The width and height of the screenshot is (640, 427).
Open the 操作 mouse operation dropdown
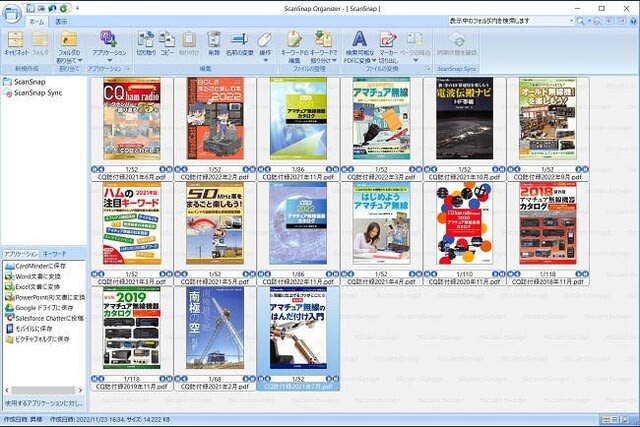click(265, 47)
